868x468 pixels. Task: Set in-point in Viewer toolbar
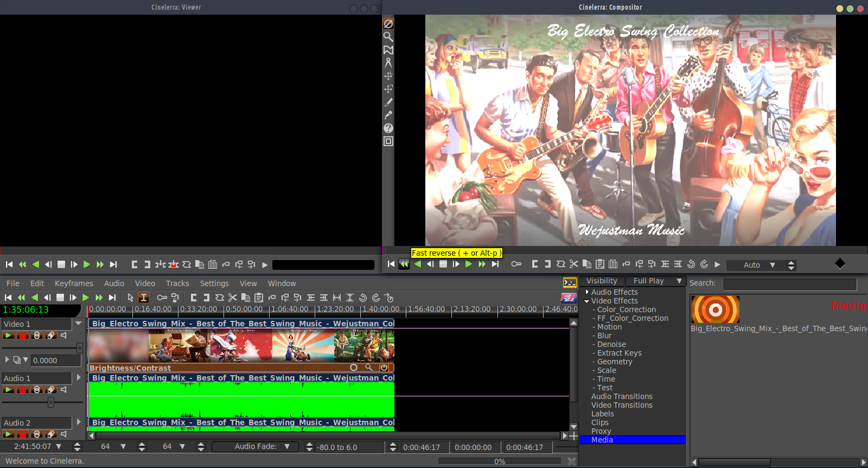[x=135, y=265]
